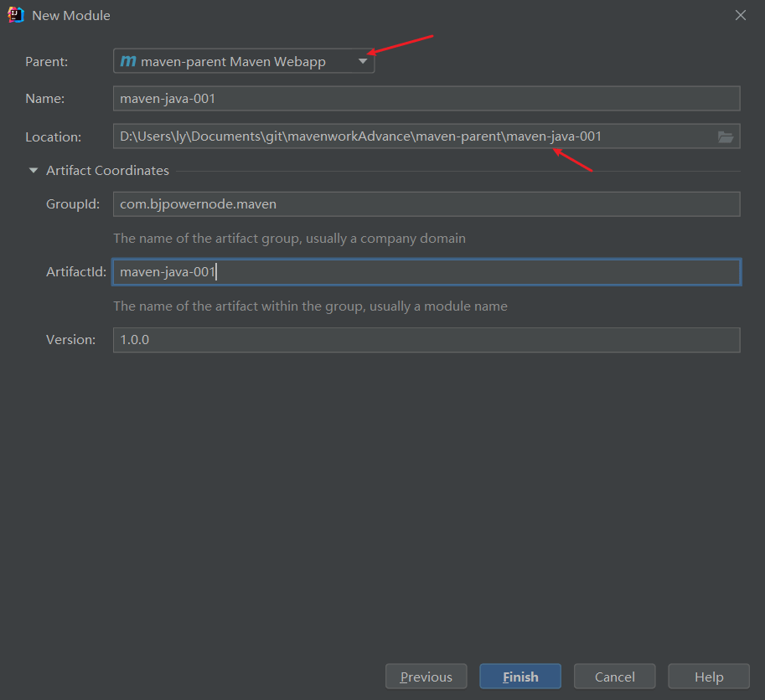Click the Location path field
The width and height of the screenshot is (765, 700).
coord(426,136)
